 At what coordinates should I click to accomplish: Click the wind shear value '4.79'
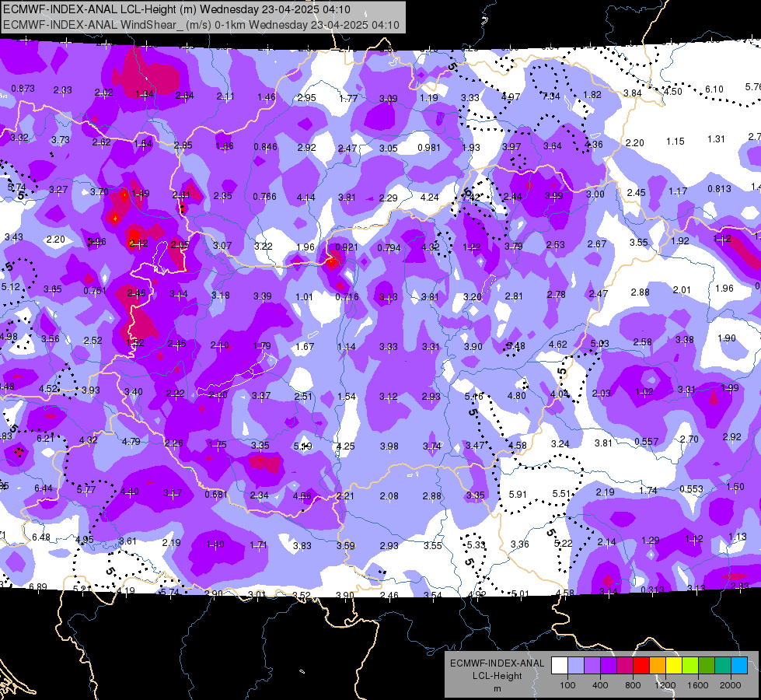131,442
